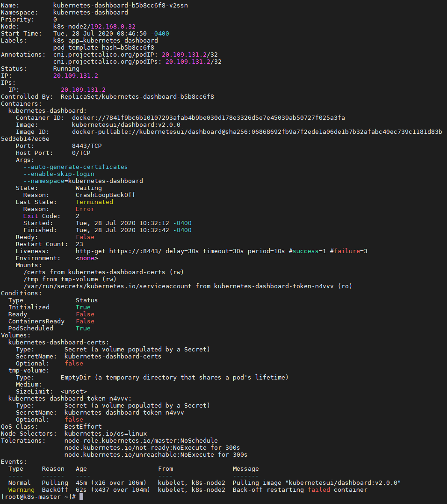
Task: Click the SizeLimit value <unset>
Action: click(x=73, y=392)
